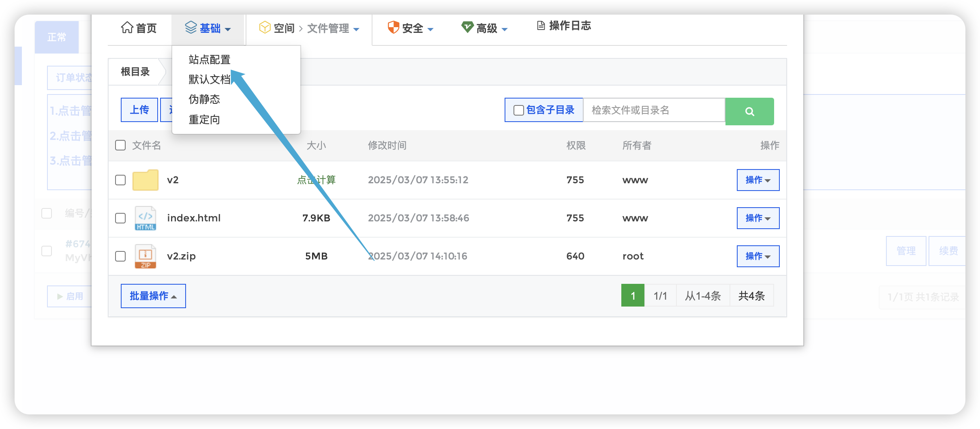Click the home icon next to 首页

127,28
